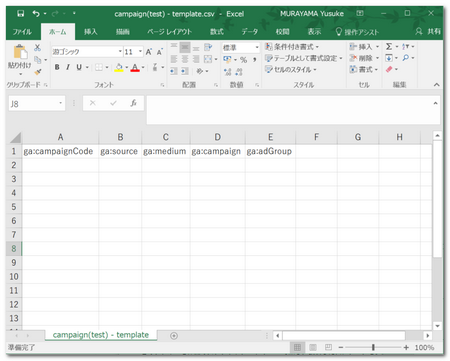Switch to the データ tab
Screen dimensions: 450x361
pyautogui.click(x=250, y=32)
